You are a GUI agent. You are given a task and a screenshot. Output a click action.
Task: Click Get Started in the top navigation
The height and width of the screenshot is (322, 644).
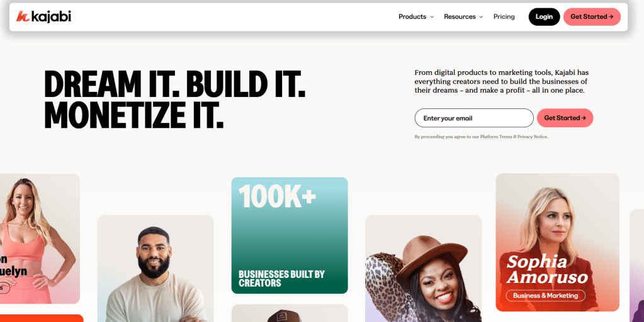click(592, 17)
